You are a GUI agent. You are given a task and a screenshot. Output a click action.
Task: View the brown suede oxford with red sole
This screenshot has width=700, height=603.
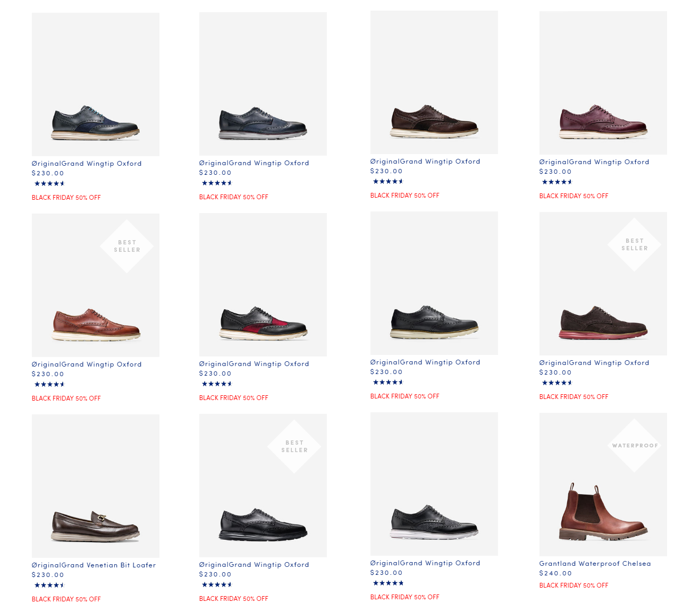tap(603, 322)
